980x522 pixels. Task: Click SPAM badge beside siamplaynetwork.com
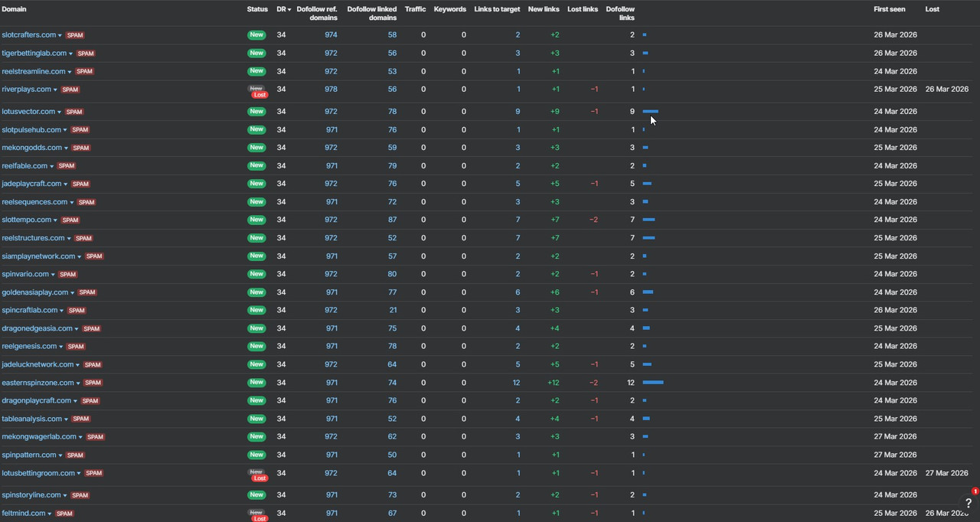tap(94, 256)
